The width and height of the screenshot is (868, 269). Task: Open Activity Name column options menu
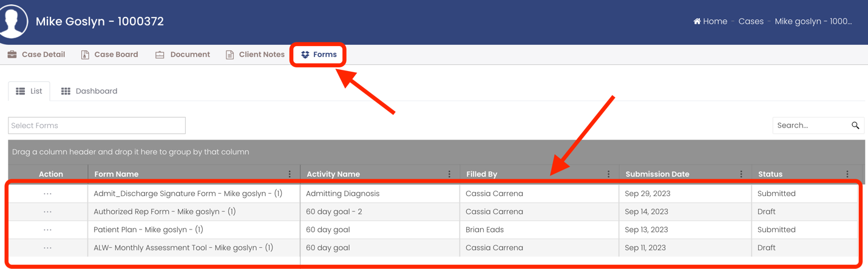tap(449, 174)
